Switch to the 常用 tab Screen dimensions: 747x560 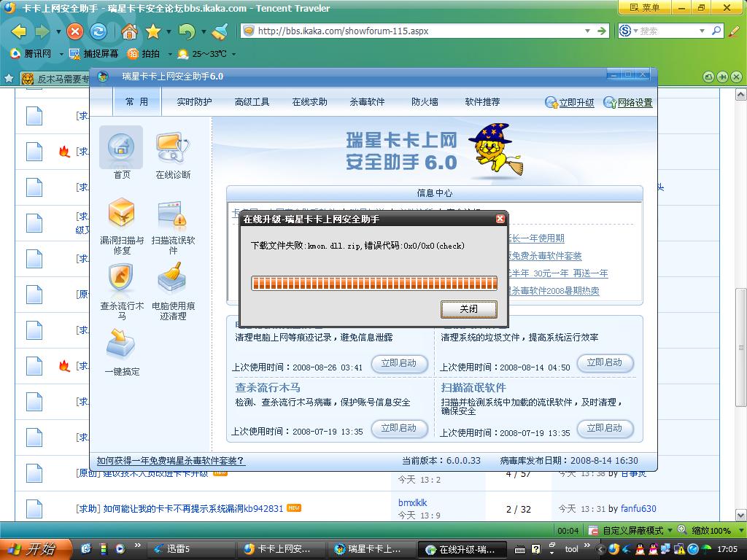[x=136, y=102]
